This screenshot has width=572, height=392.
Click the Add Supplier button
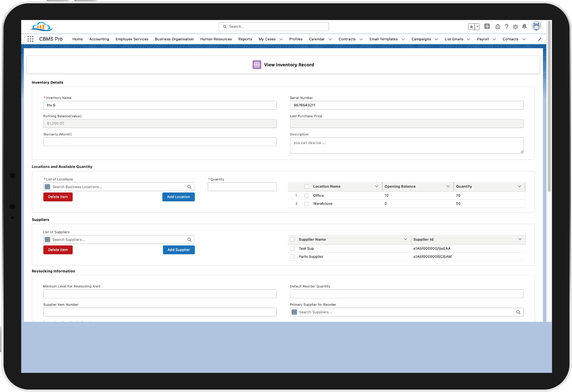179,250
